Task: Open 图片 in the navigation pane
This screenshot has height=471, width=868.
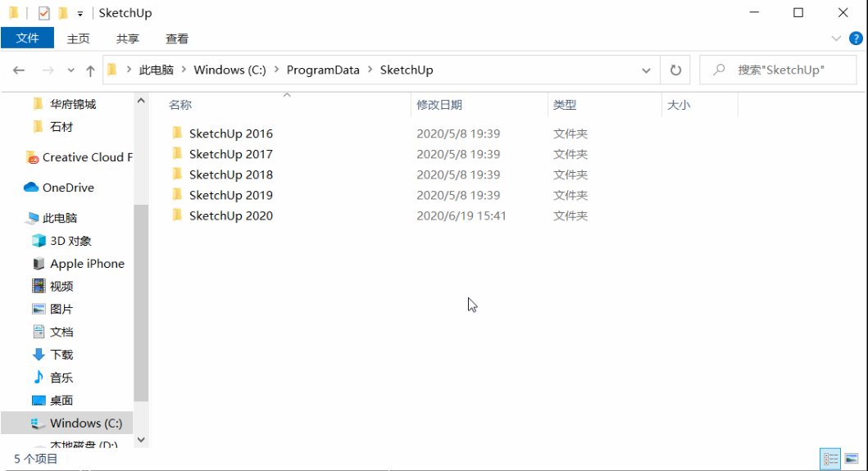Action: [61, 309]
